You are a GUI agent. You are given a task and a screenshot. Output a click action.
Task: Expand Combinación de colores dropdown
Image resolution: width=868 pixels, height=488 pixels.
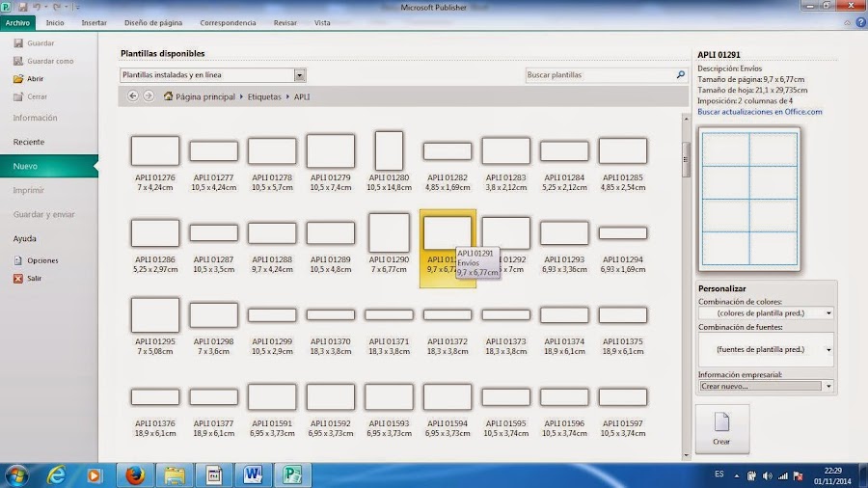(x=828, y=313)
